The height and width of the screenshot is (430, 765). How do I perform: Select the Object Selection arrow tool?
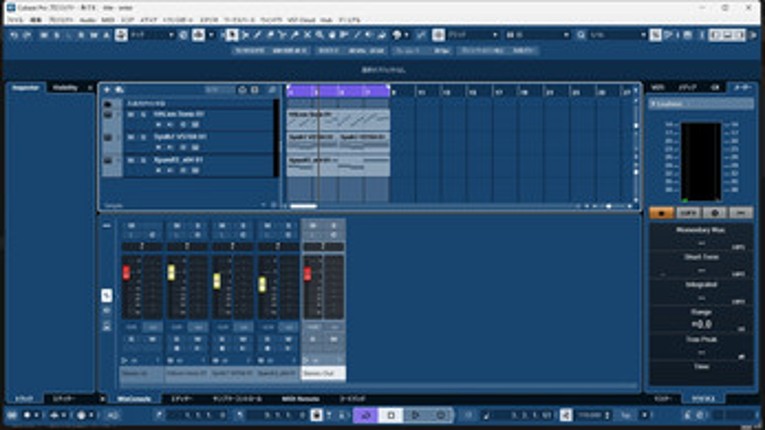pos(233,35)
